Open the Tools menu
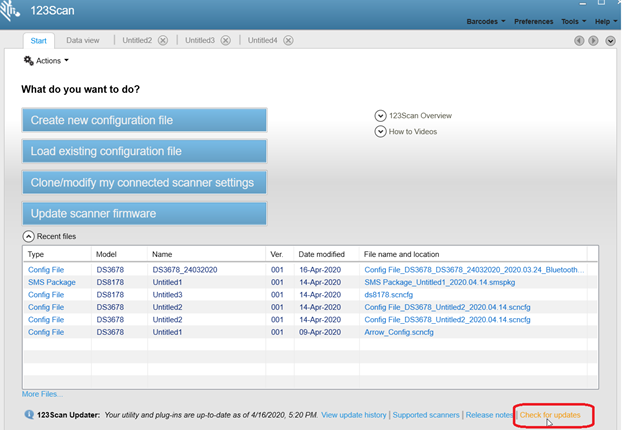623x430 pixels. point(572,21)
